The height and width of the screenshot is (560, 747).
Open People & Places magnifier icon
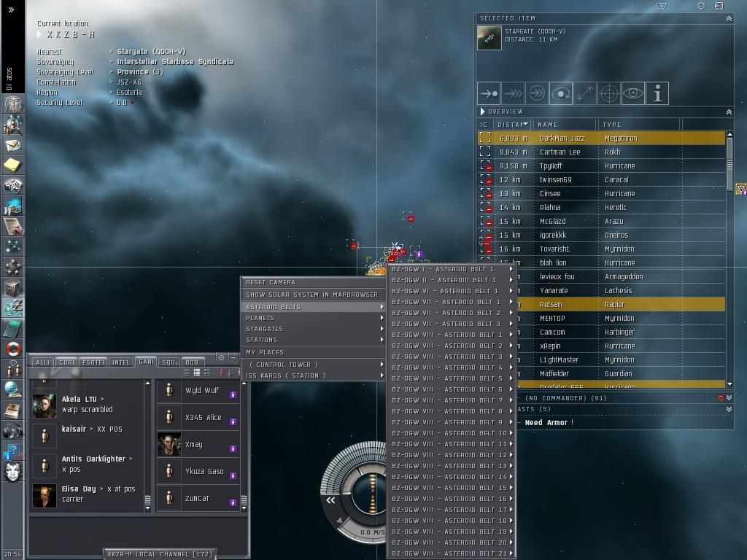pos(13,125)
